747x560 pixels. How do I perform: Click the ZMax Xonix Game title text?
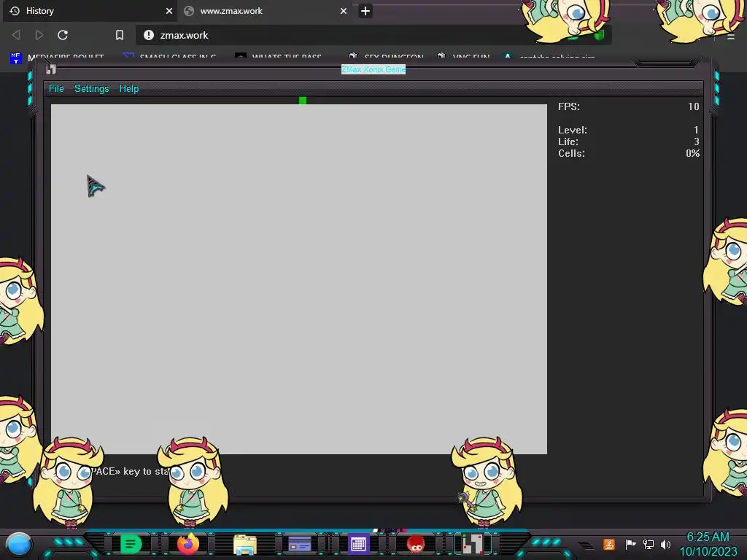pyautogui.click(x=373, y=69)
